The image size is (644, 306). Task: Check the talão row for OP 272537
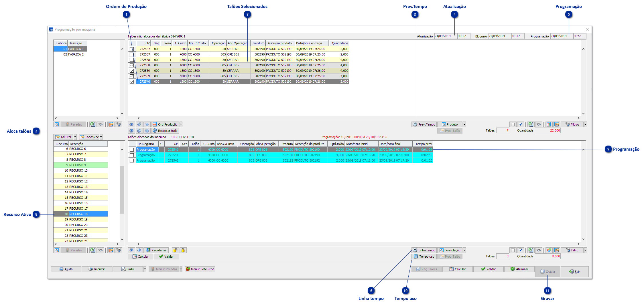pos(132,49)
